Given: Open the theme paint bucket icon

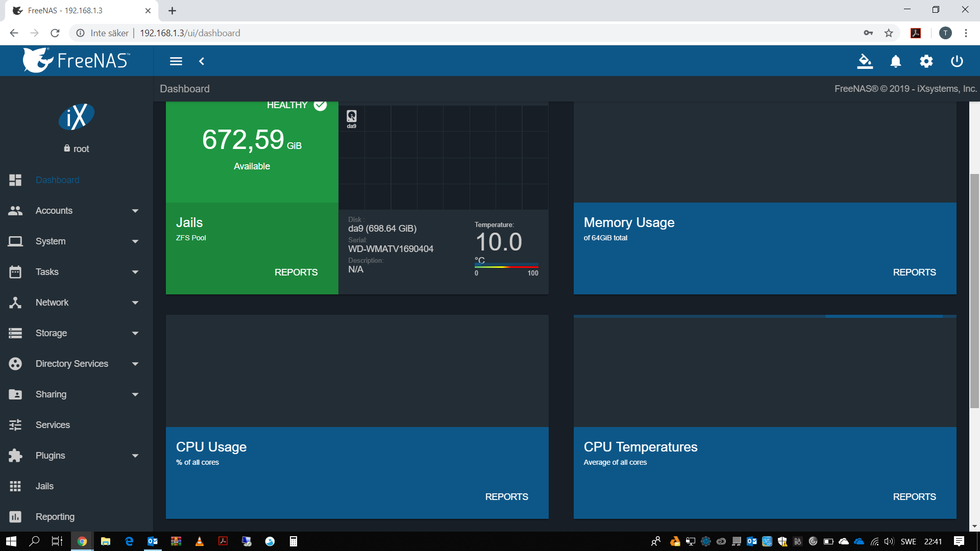Looking at the screenshot, I should [865, 61].
